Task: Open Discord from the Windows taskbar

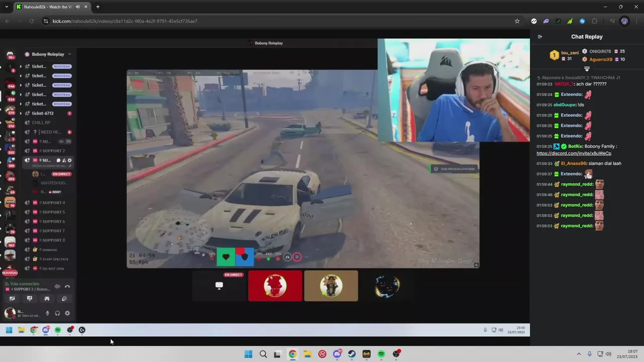Action: click(337, 354)
